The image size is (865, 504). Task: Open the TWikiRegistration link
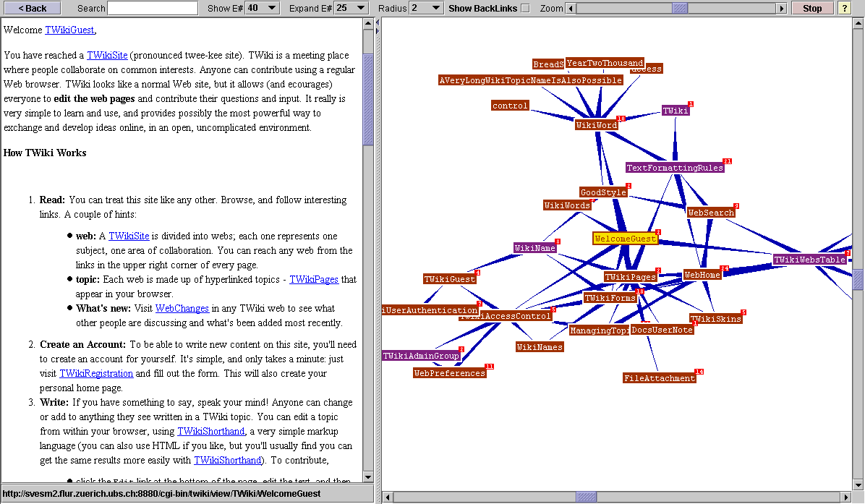(x=96, y=373)
